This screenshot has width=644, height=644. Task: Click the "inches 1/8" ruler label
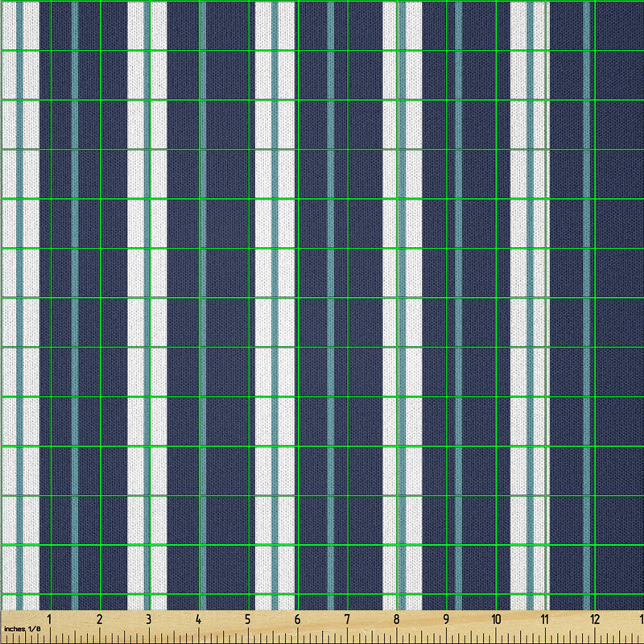tap(23, 629)
